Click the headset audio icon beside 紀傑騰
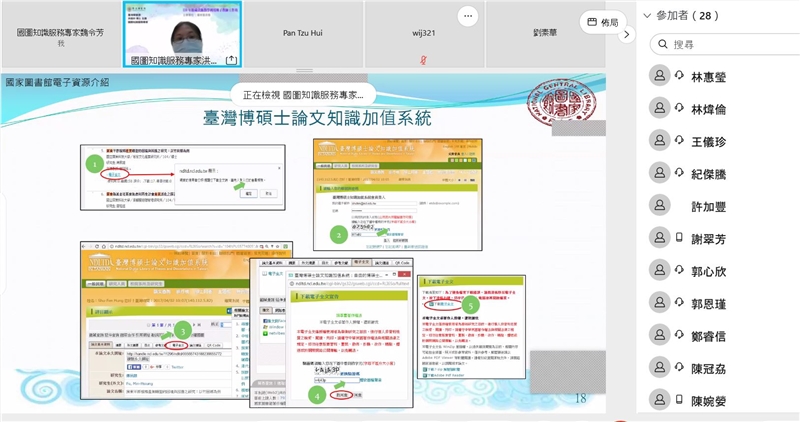The width and height of the screenshot is (800, 422). pyautogui.click(x=679, y=172)
